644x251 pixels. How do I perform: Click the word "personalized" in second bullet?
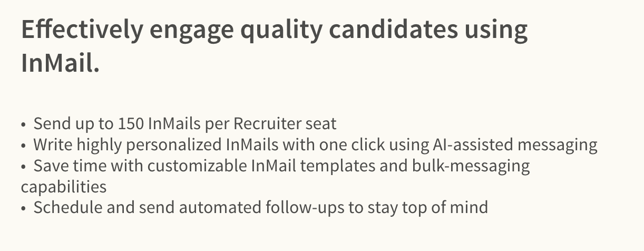tap(178, 145)
